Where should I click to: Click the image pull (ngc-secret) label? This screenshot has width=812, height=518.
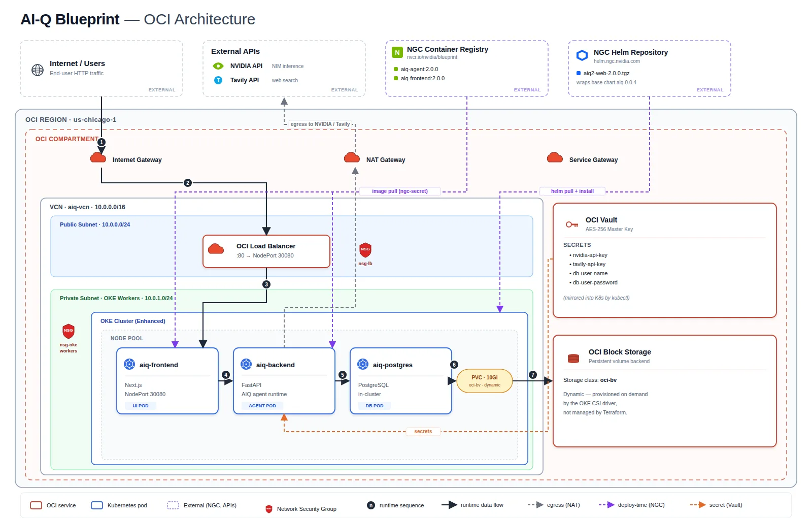tap(400, 191)
